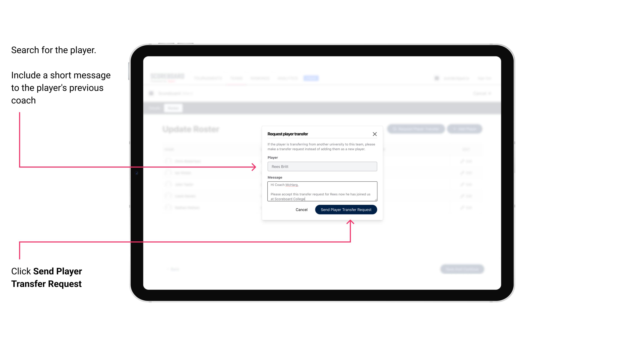Click the notification bell icon top right

point(436,78)
